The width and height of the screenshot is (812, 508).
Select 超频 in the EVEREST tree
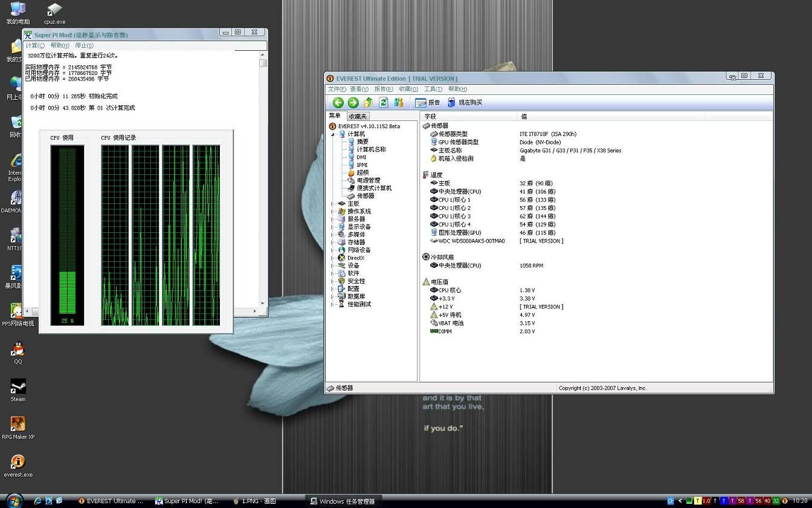pyautogui.click(x=362, y=173)
